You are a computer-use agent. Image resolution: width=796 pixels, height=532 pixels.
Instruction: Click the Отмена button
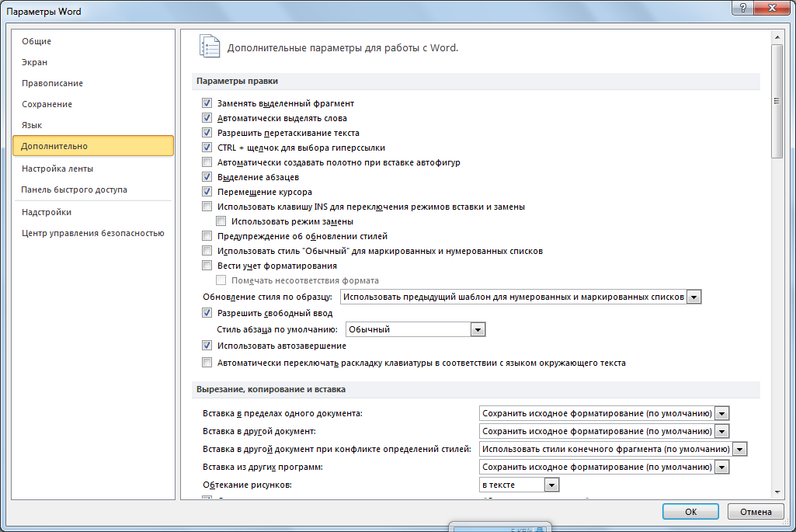(x=756, y=512)
